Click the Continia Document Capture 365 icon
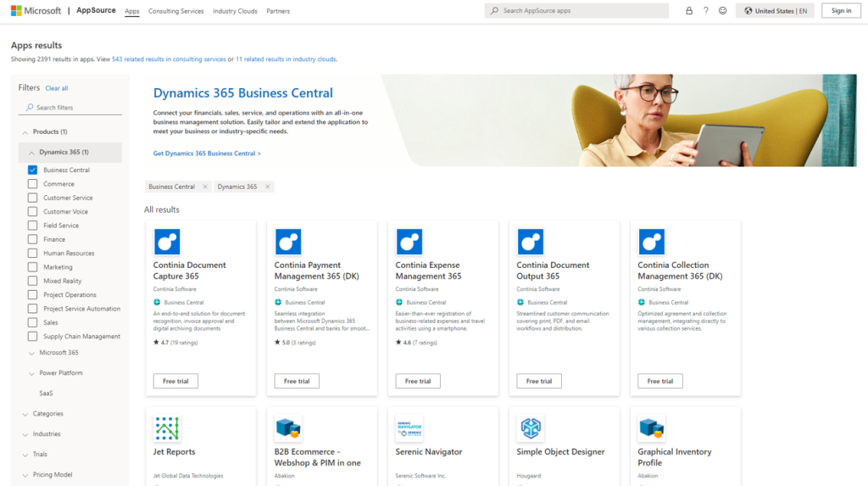This screenshot has height=486, width=868. (167, 242)
